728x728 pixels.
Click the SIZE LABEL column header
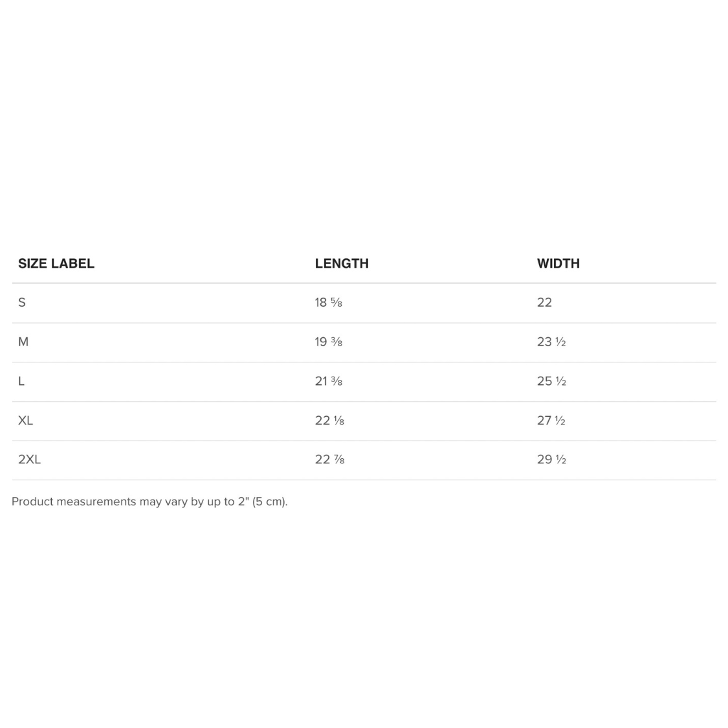[56, 263]
